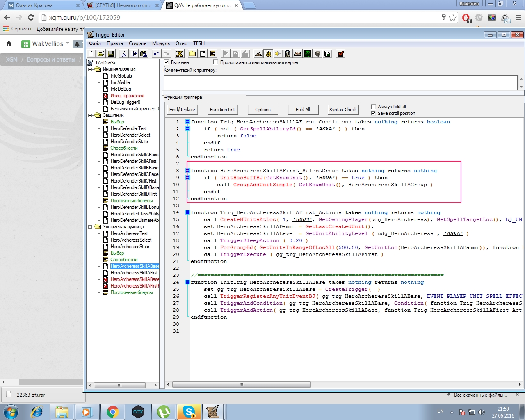The height and width of the screenshot is (420, 525).
Task: Open the Import Manager icon in toolbar
Action: pos(327,54)
